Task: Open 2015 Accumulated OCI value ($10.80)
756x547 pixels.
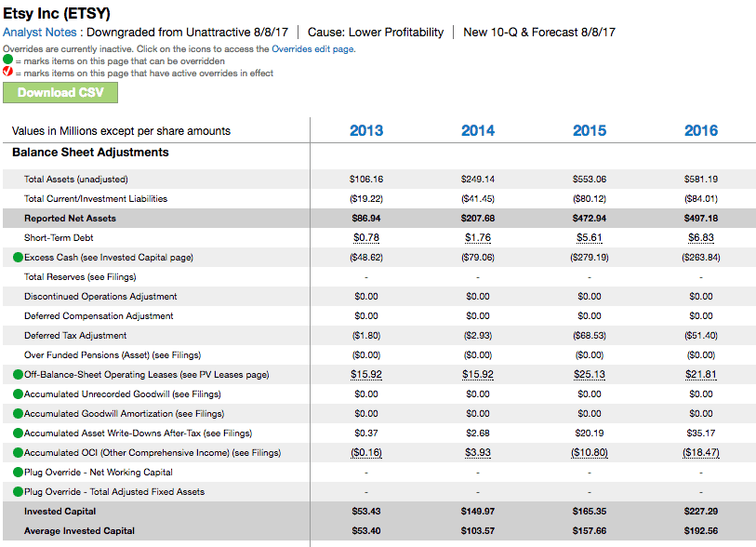Action: [590, 453]
